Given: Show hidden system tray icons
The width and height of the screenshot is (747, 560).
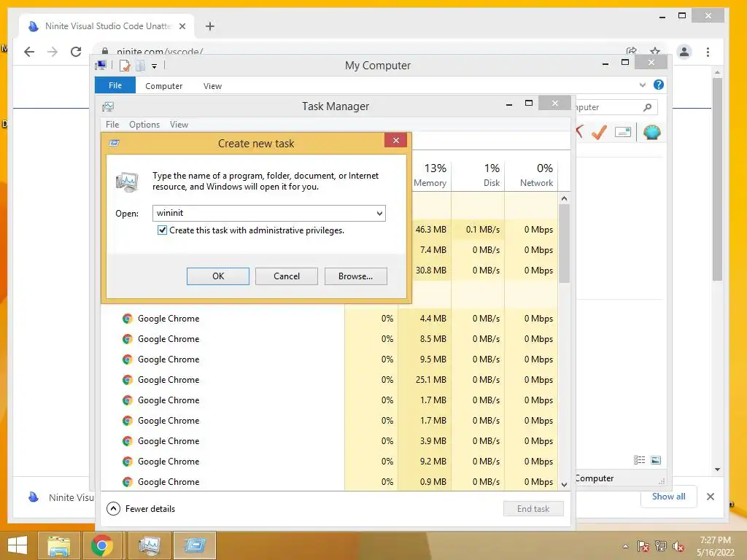Looking at the screenshot, I should pos(625,546).
